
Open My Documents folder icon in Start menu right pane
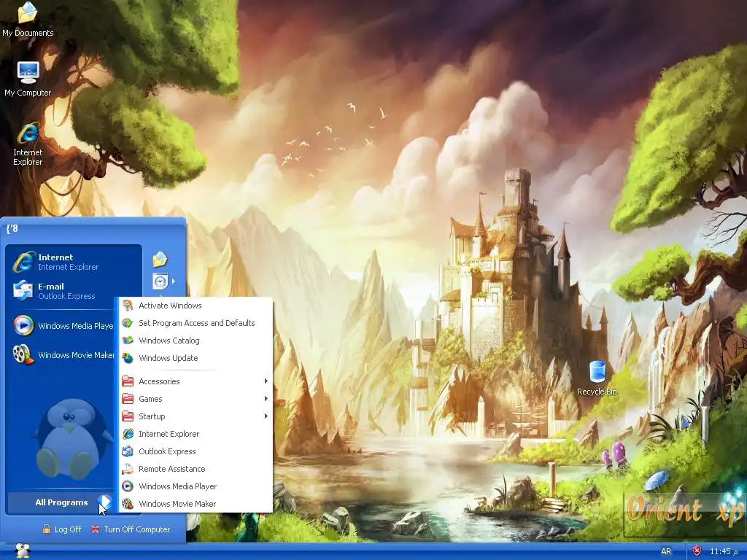[160, 259]
